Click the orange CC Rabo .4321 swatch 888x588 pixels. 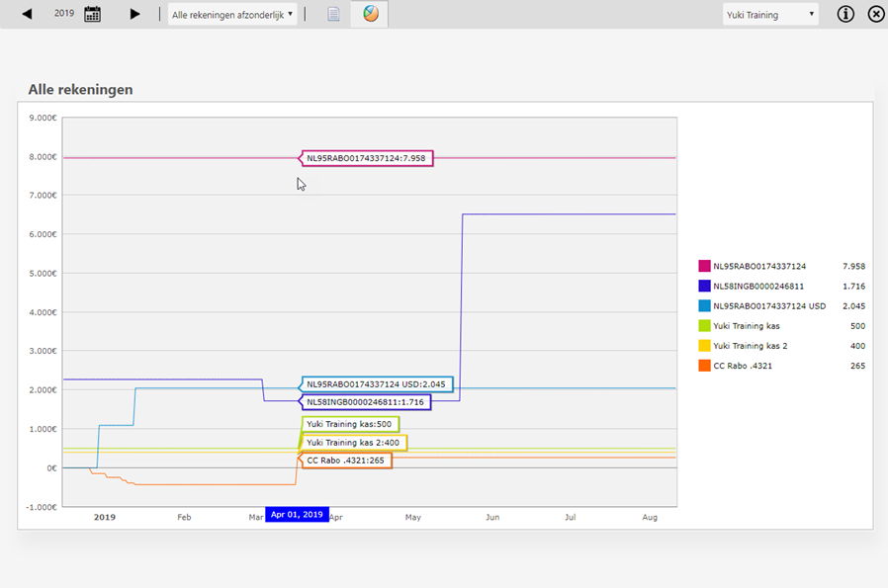[x=704, y=365]
